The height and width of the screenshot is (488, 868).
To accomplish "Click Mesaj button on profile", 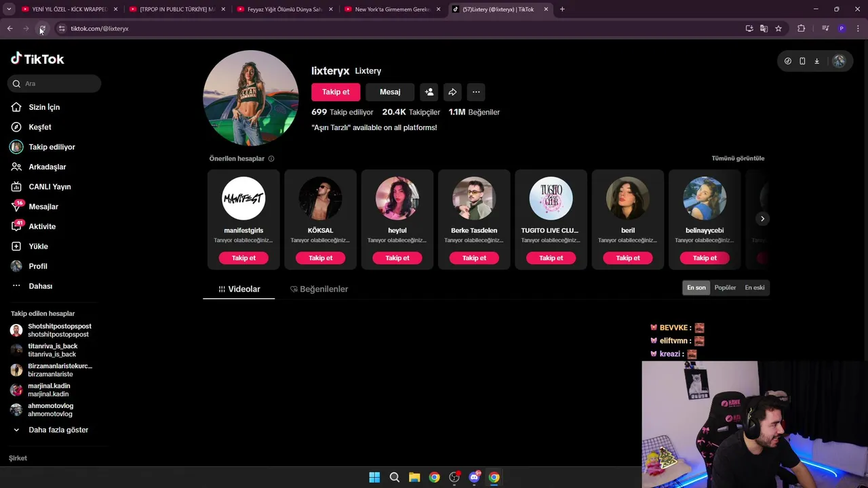I will [390, 92].
